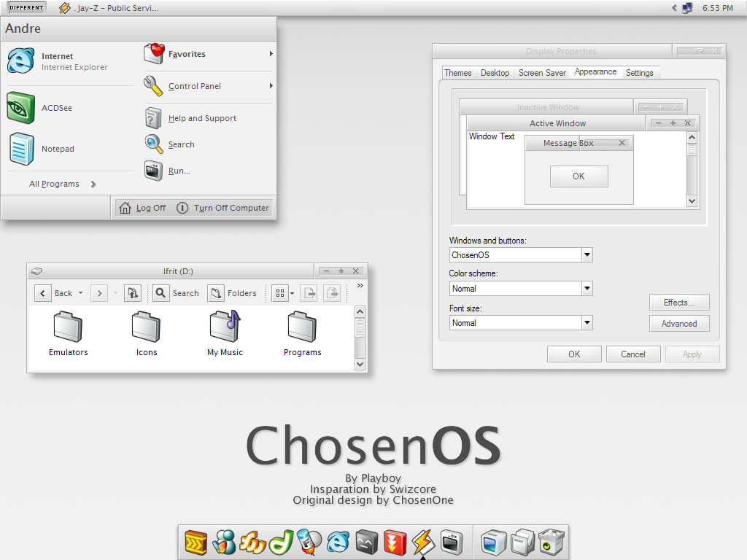Image resolution: width=747 pixels, height=560 pixels.
Task: Open the Icons folder
Action: (x=146, y=334)
